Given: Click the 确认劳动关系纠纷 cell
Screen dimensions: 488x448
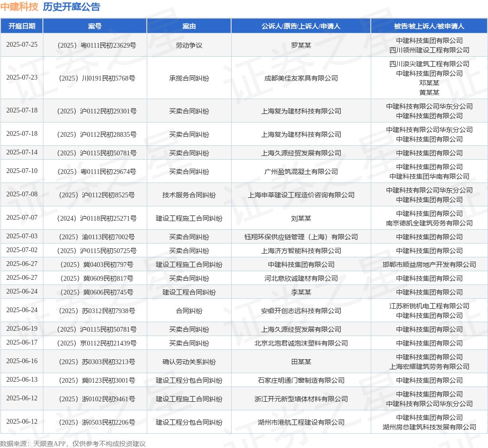Looking at the screenshot, I should tap(189, 362).
